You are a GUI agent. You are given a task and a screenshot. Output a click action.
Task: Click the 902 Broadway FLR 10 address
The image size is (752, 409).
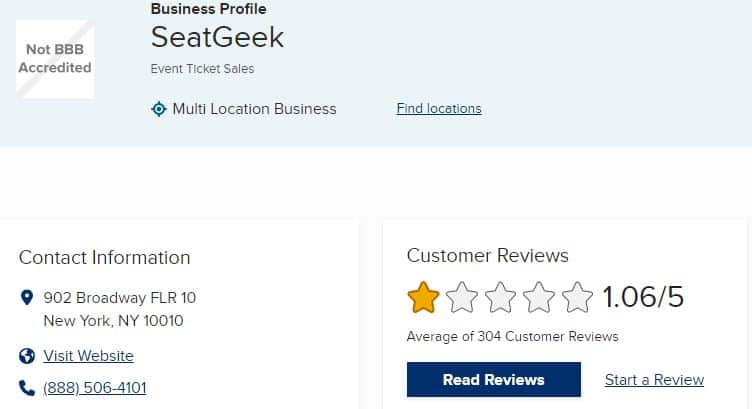[120, 298]
